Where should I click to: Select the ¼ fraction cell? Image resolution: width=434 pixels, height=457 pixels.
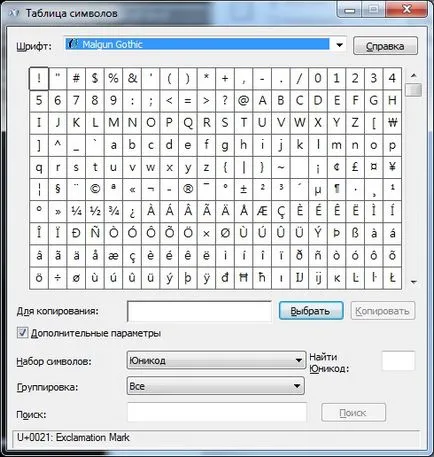pos(76,211)
